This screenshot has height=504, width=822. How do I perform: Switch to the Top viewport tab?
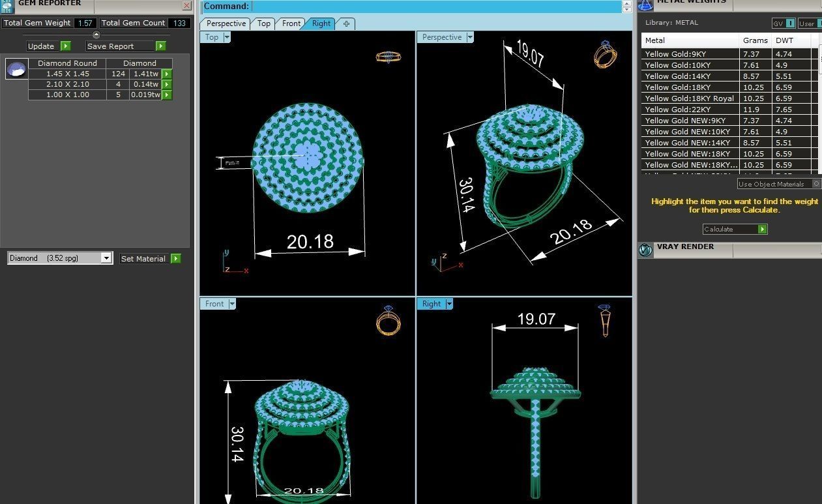[263, 23]
